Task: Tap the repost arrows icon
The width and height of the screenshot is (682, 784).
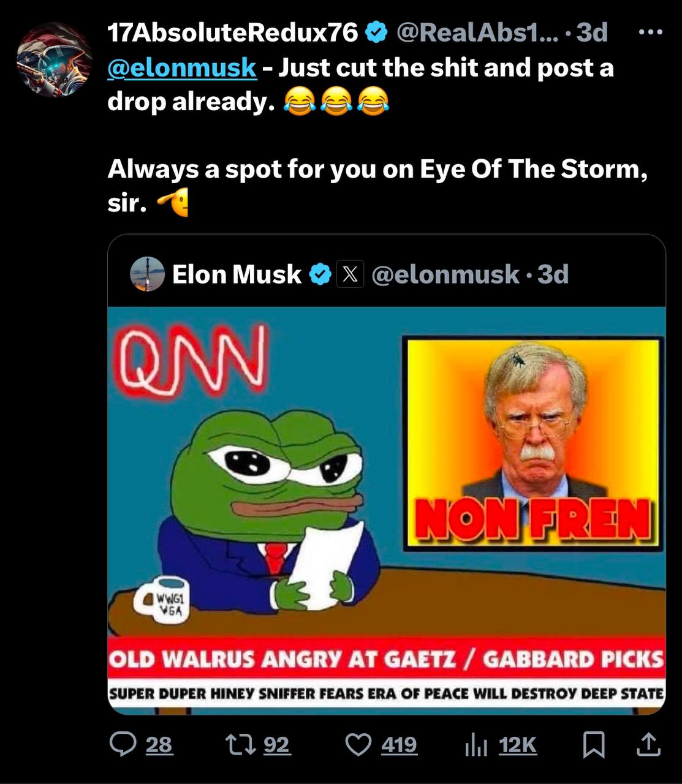Action: tap(238, 745)
